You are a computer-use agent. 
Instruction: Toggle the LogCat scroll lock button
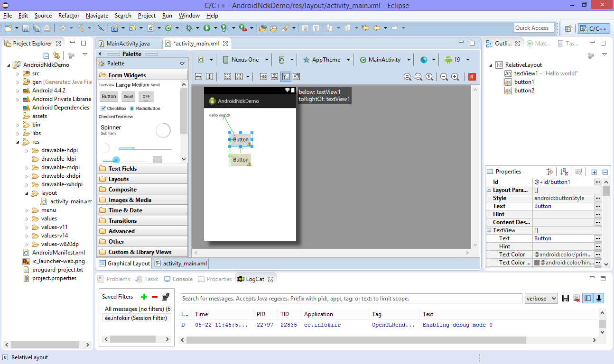pyautogui.click(x=599, y=299)
